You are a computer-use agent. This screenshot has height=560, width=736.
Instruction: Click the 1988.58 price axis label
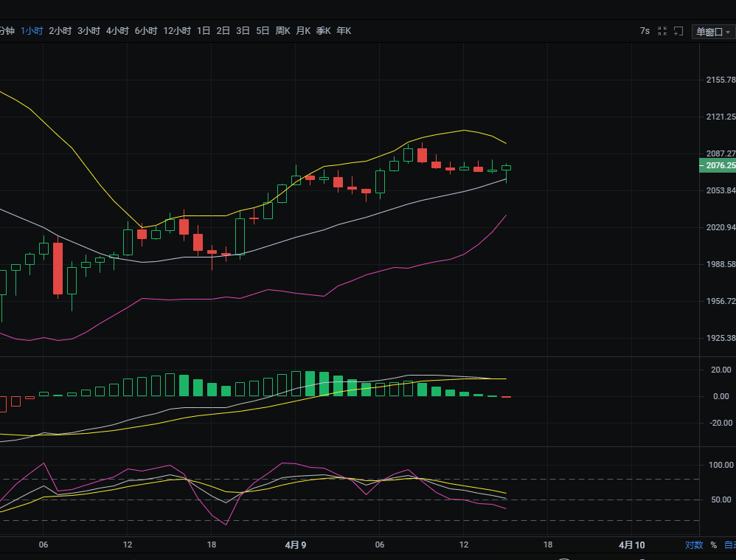click(x=721, y=264)
